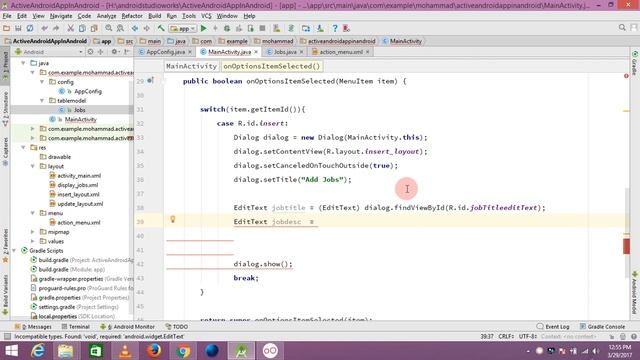Open the TODO tool window

(x=177, y=327)
